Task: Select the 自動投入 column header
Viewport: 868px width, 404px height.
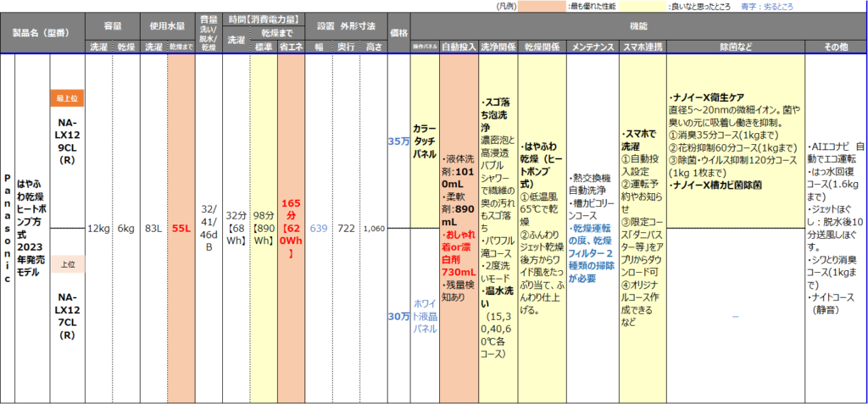Action: coord(459,46)
